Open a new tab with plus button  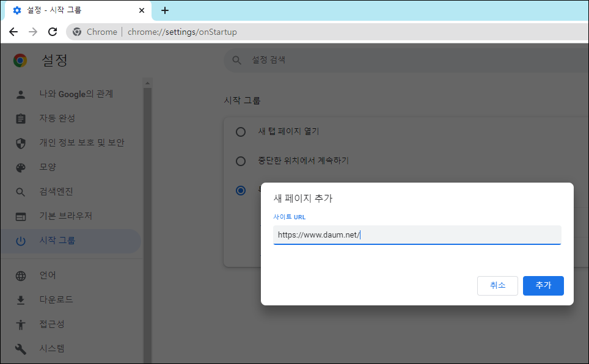coord(165,10)
